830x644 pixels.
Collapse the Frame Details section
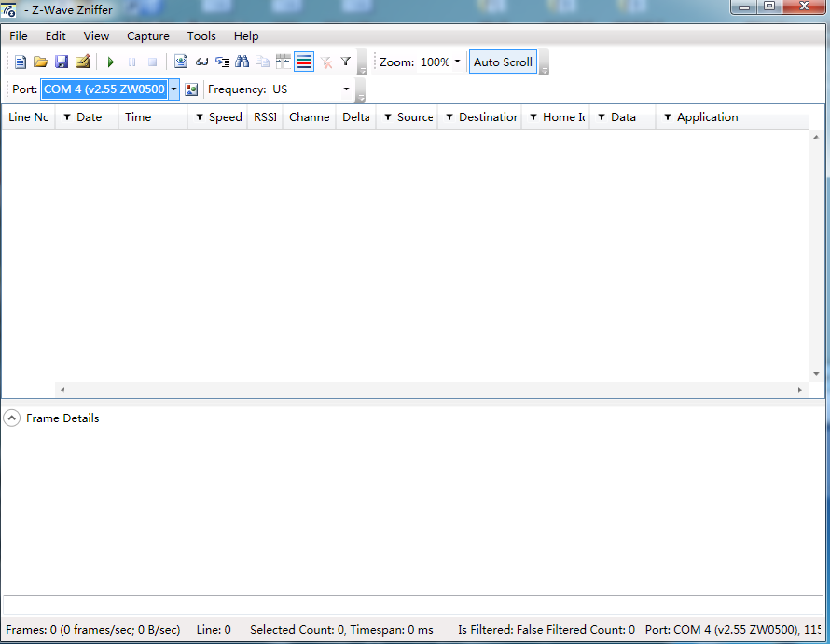coord(11,418)
